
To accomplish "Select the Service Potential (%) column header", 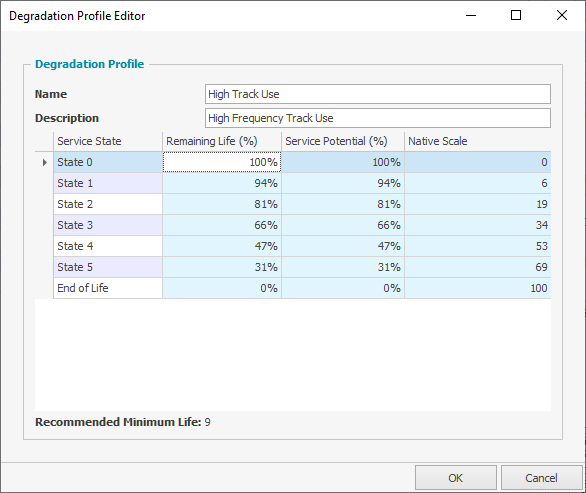I will (x=343, y=141).
